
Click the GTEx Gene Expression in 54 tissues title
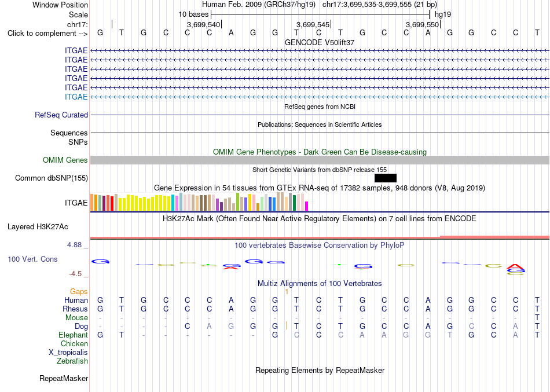320,188
